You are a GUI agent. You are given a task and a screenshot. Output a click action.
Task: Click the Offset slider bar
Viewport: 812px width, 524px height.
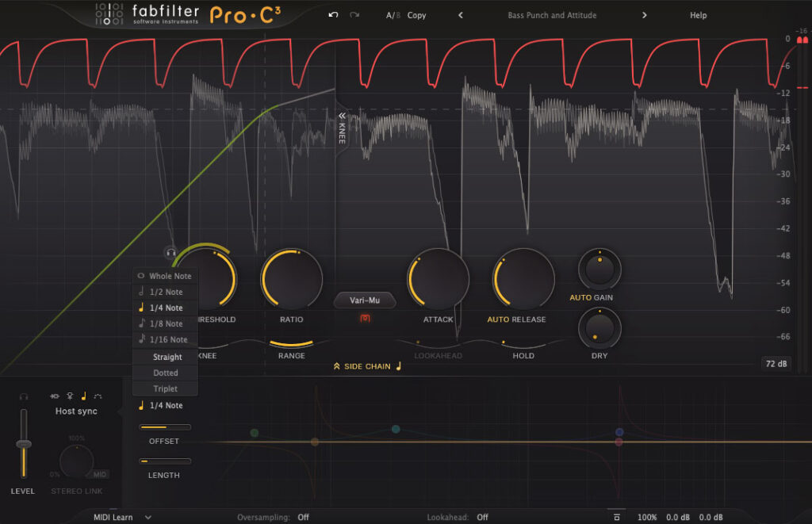[x=165, y=427]
